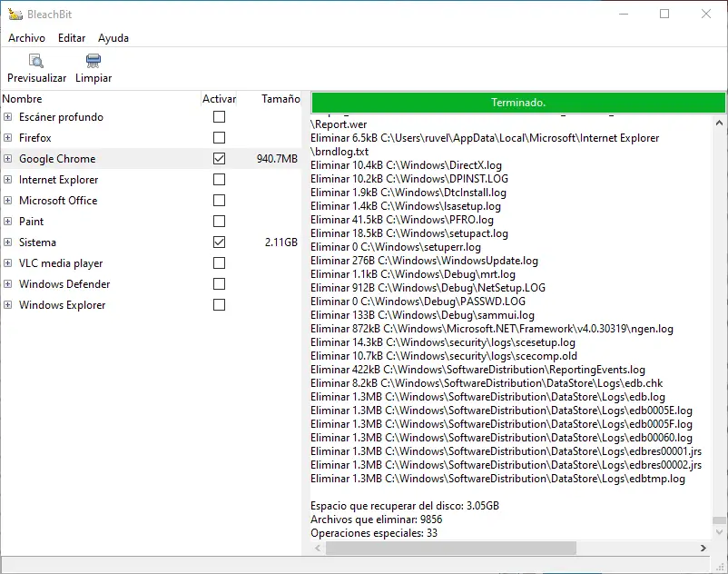Click the log scroll down arrow
Screen dimensions: 728x574
(719, 531)
